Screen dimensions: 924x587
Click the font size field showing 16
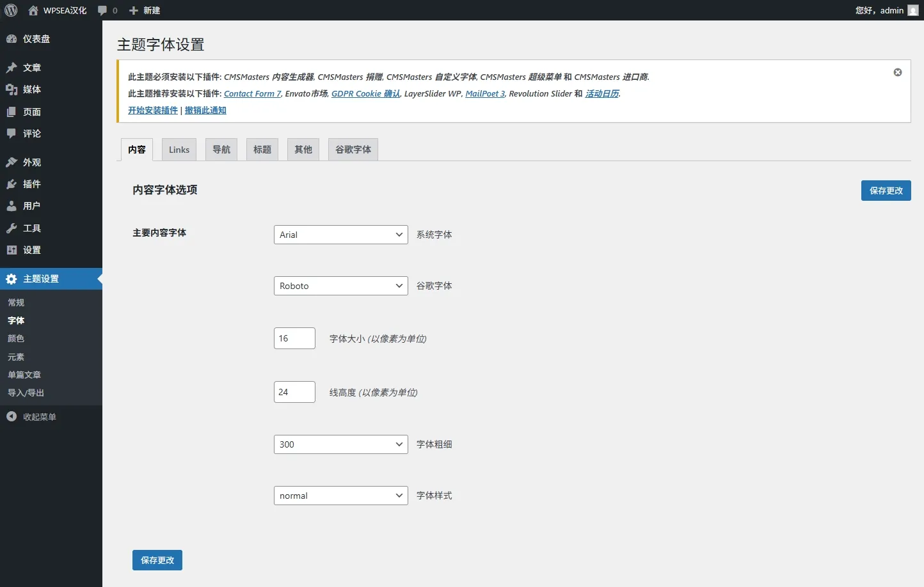coord(294,338)
